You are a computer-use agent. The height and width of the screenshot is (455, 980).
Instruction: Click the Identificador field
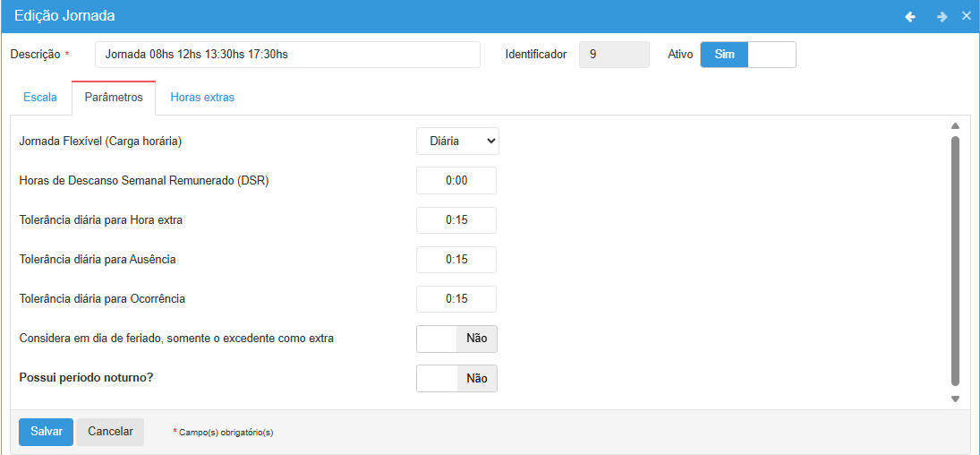[x=614, y=55]
